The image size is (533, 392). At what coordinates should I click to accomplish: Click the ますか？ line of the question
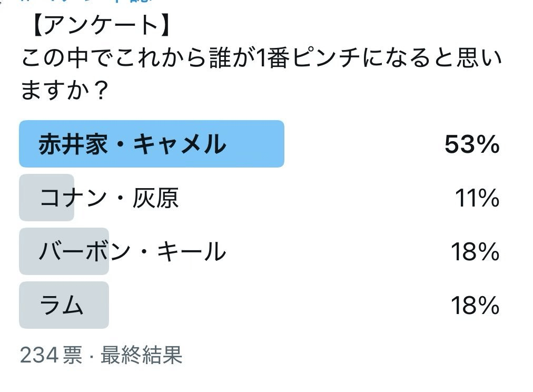point(64,90)
